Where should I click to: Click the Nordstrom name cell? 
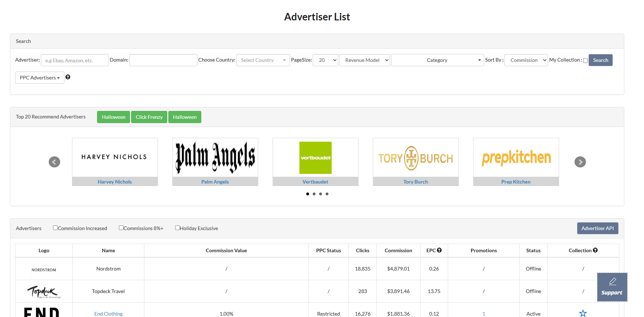[109, 269]
